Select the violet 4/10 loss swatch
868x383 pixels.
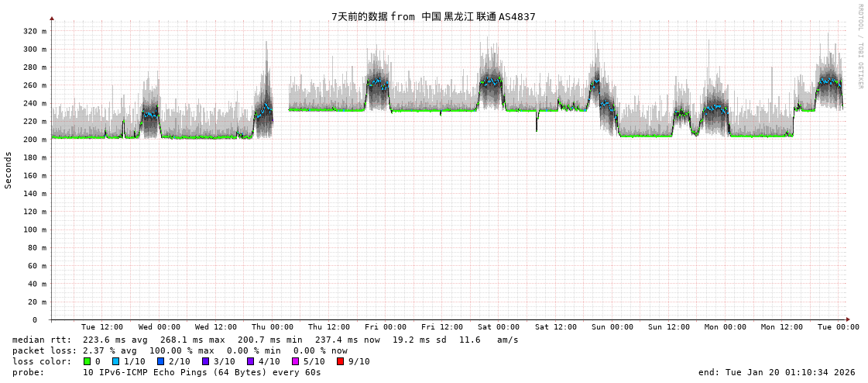point(251,361)
